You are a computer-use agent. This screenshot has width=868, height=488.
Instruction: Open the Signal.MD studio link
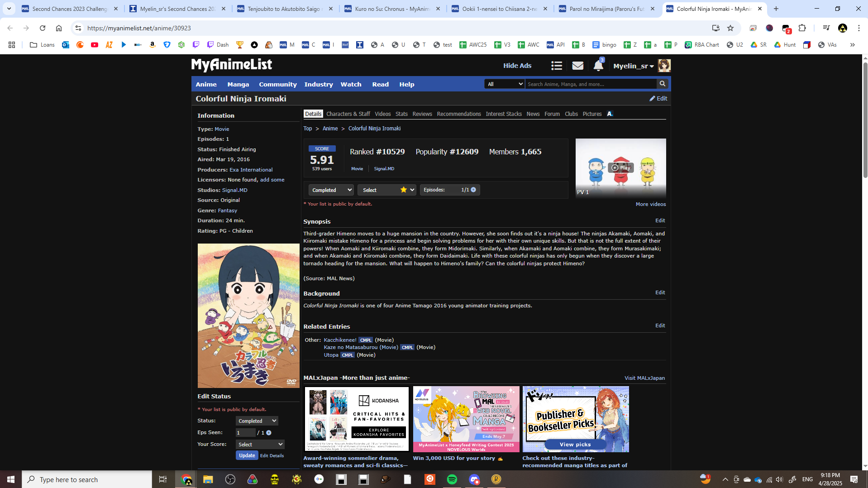coord(235,190)
